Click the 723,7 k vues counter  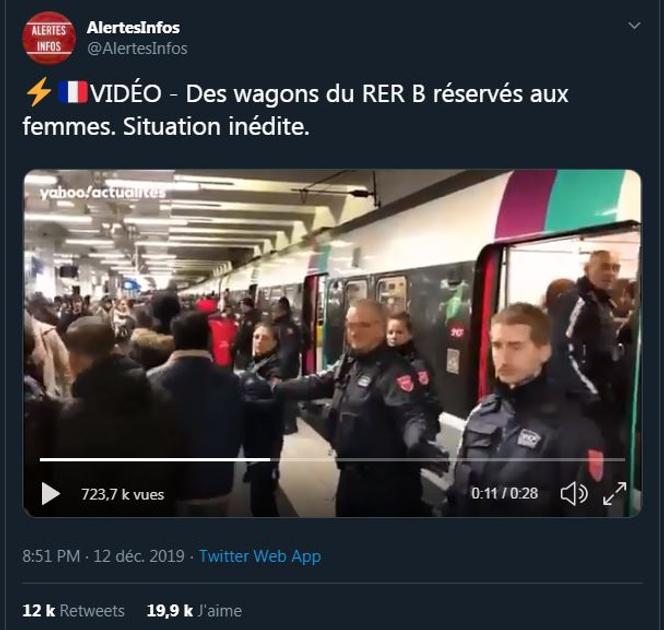click(122, 494)
